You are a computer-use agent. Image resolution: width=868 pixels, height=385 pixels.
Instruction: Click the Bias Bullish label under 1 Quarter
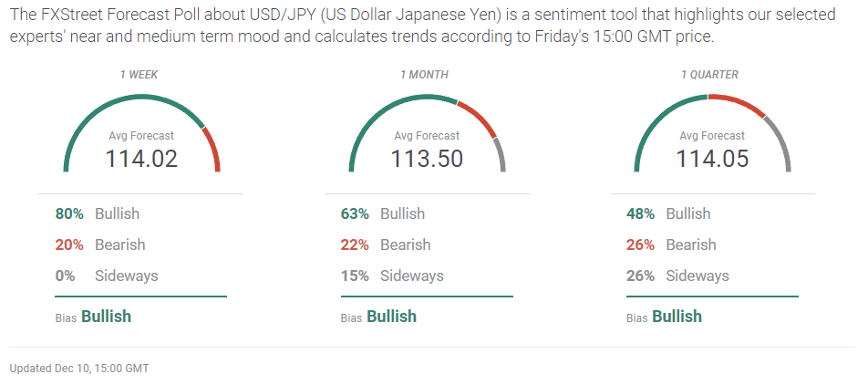tap(664, 317)
